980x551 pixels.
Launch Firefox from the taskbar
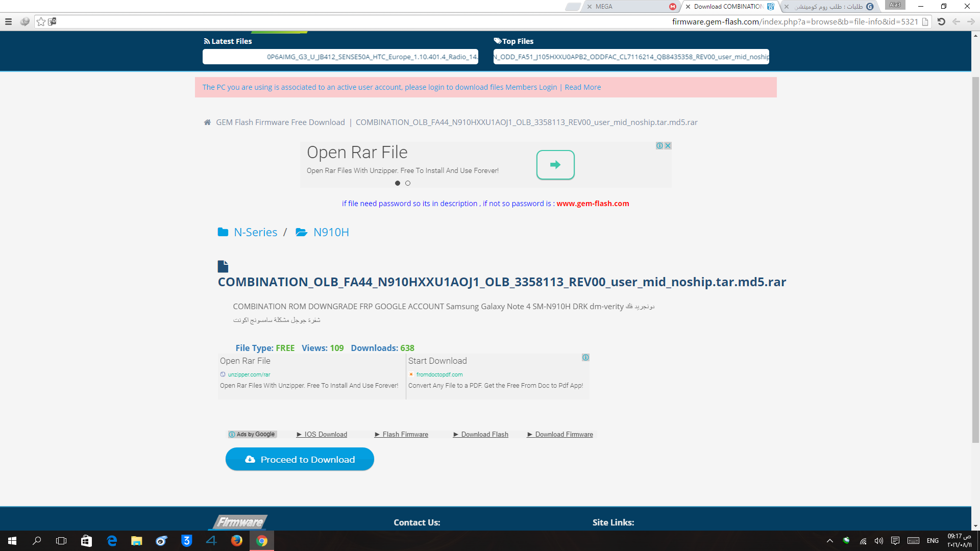tap(236, 541)
